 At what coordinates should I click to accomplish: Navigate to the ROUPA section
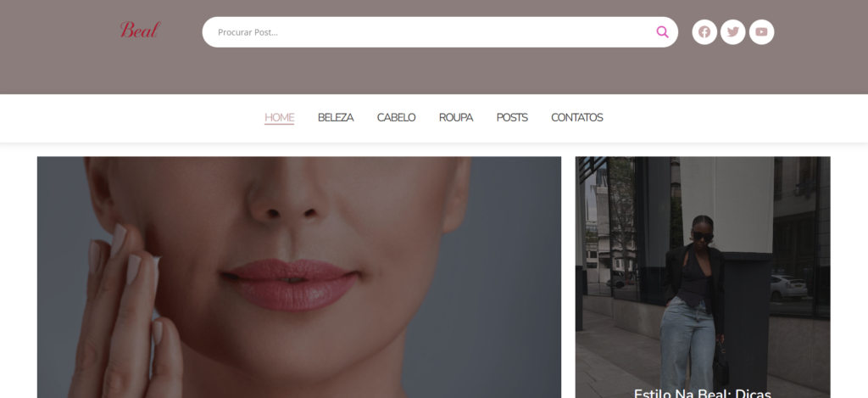click(x=455, y=117)
